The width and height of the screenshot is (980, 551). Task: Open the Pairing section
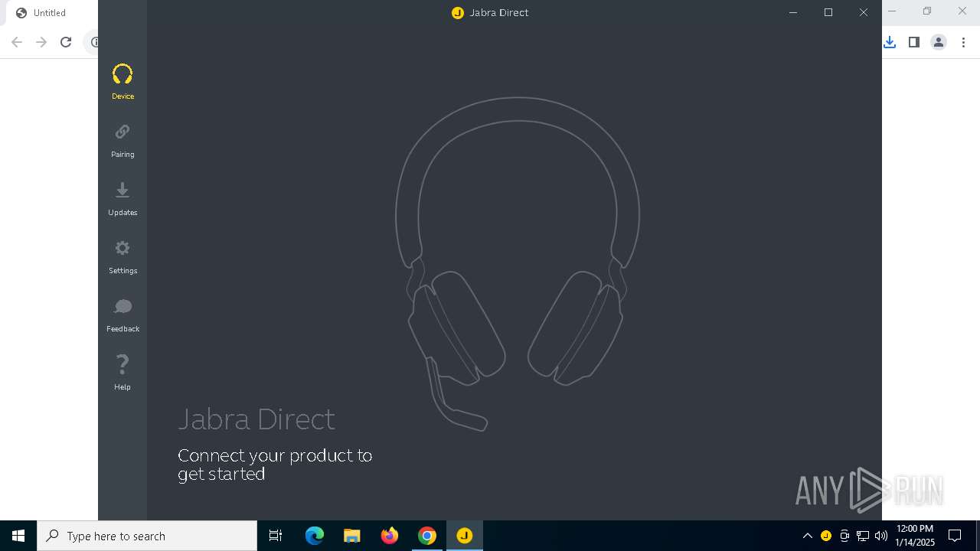pyautogui.click(x=122, y=141)
